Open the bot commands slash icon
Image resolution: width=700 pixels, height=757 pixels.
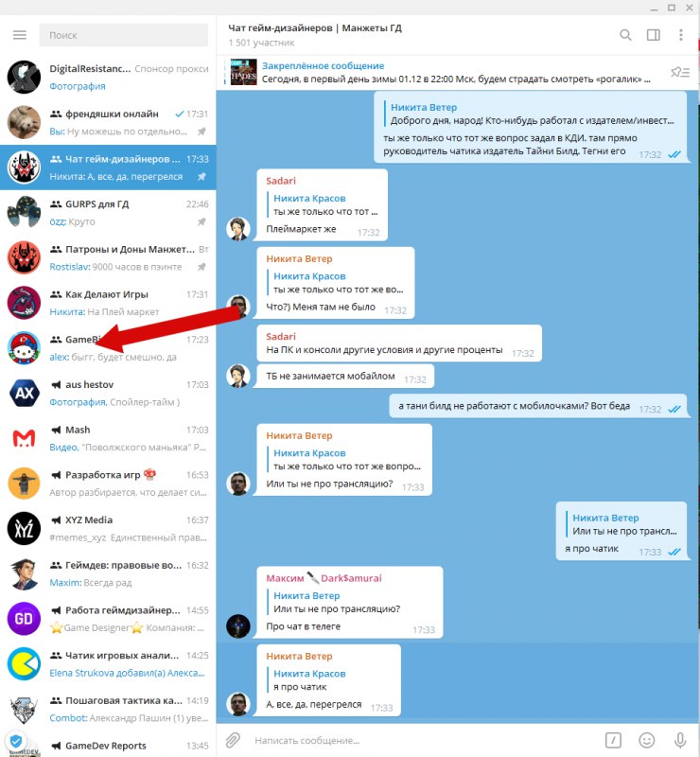613,740
